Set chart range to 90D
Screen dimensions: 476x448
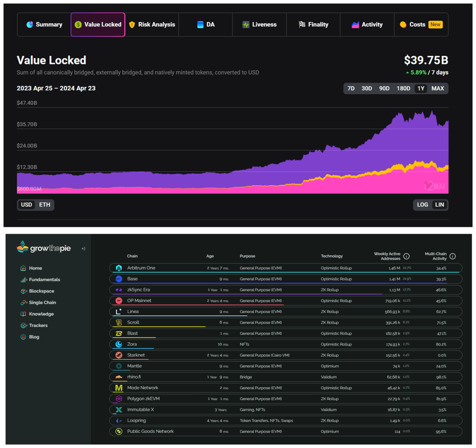[384, 89]
